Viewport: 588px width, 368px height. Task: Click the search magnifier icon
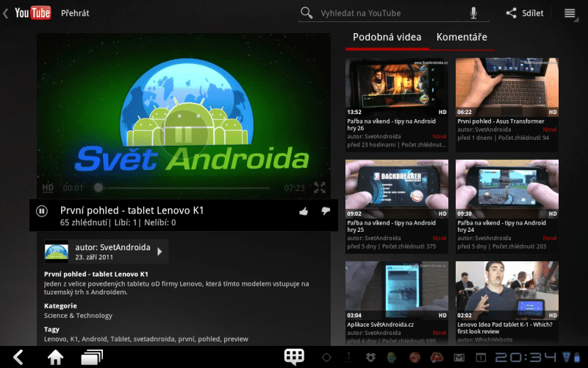coord(306,13)
